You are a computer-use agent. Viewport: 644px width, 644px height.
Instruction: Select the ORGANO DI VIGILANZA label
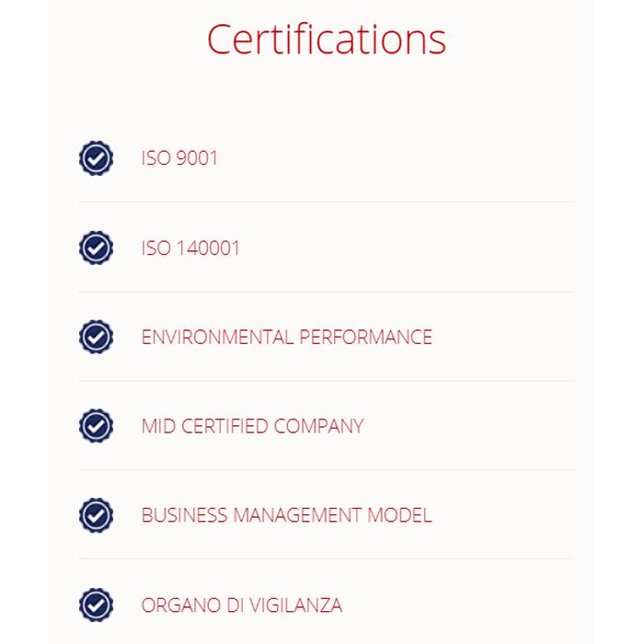click(x=241, y=604)
